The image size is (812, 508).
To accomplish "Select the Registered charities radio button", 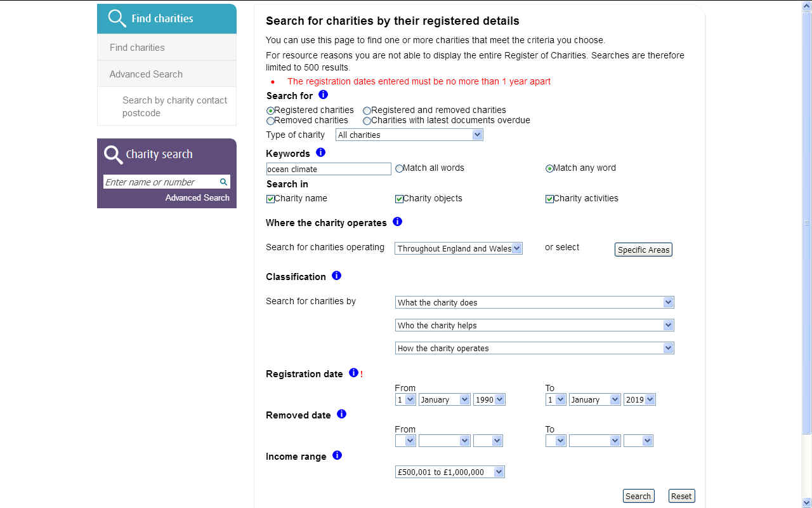I will (x=270, y=110).
